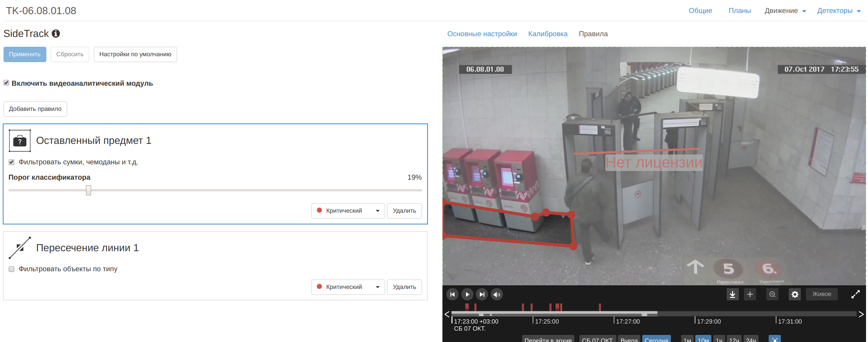Click the Сбросить button
868x342 pixels.
70,54
